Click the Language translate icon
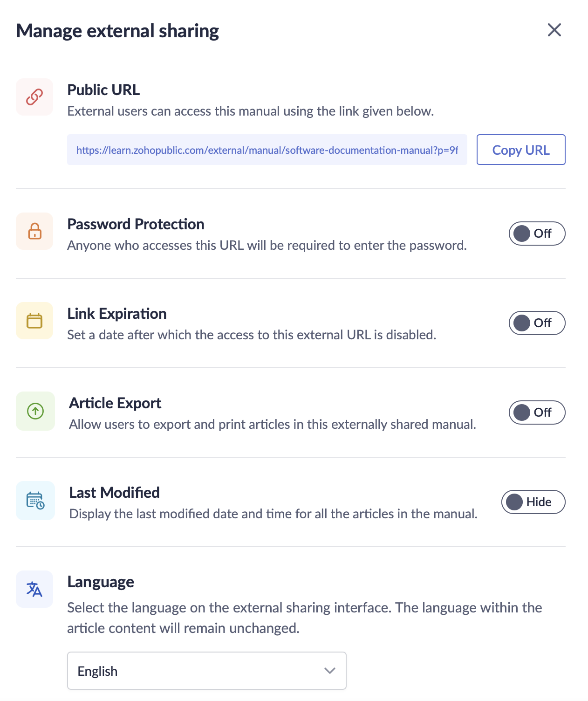The width and height of the screenshot is (588, 701). (34, 589)
